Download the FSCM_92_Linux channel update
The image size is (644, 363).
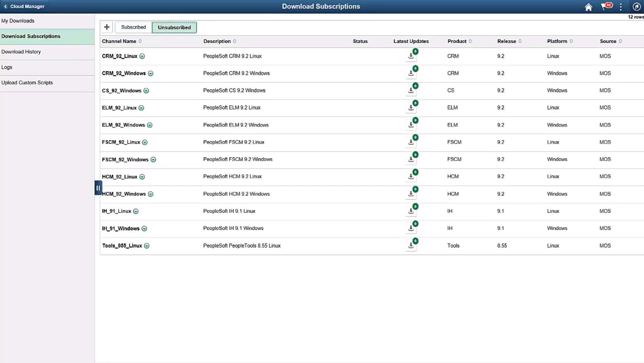(411, 142)
